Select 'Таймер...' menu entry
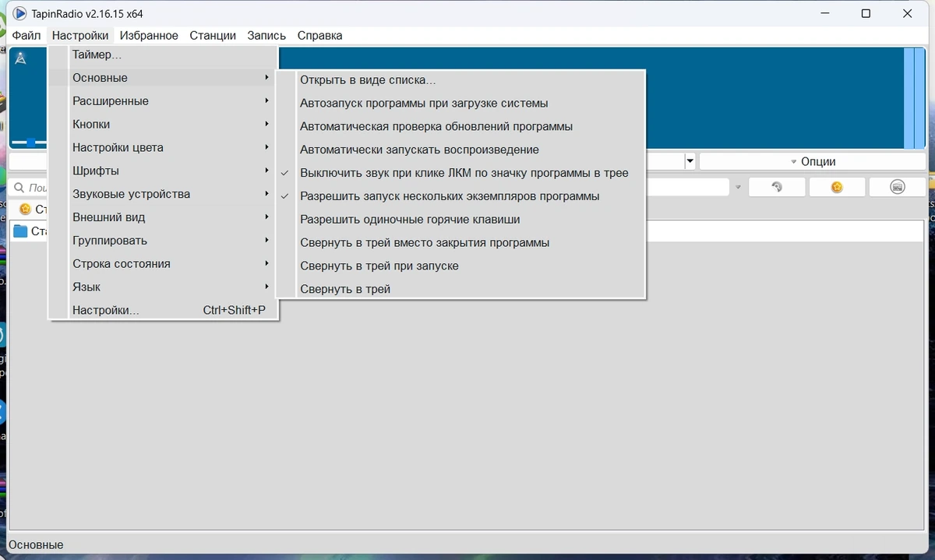The width and height of the screenshot is (935, 560). (x=162, y=55)
